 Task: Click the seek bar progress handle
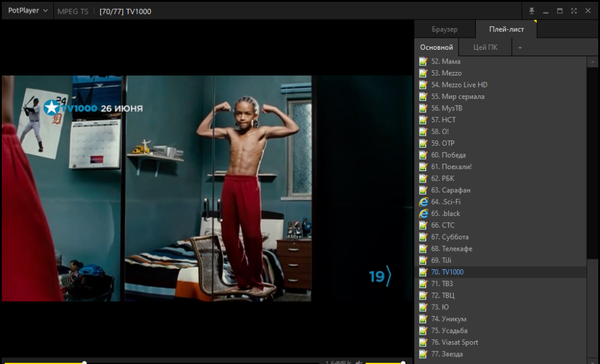click(x=84, y=362)
